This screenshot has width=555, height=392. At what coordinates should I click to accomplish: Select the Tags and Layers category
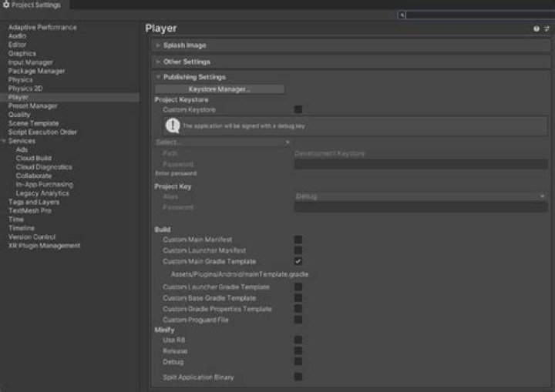point(34,202)
